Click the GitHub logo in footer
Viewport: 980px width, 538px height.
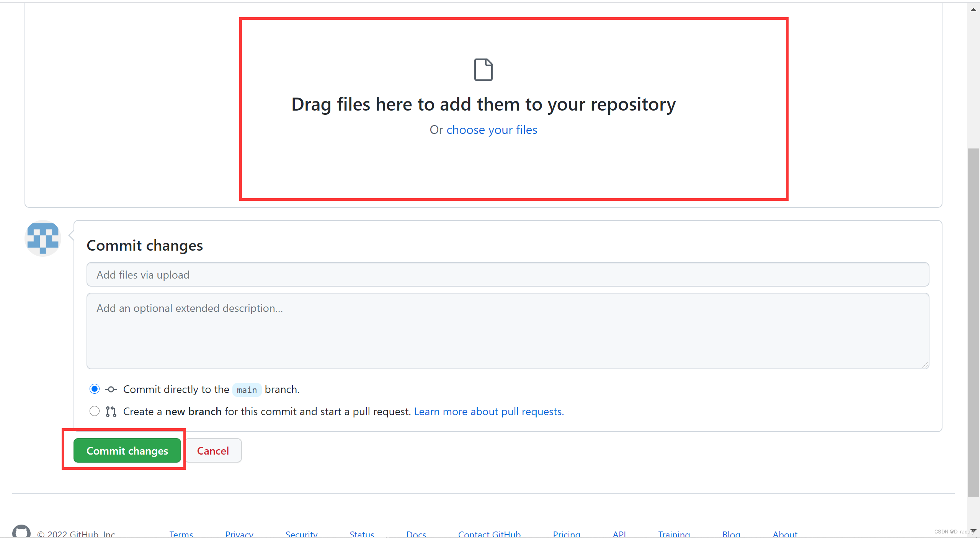point(21,531)
